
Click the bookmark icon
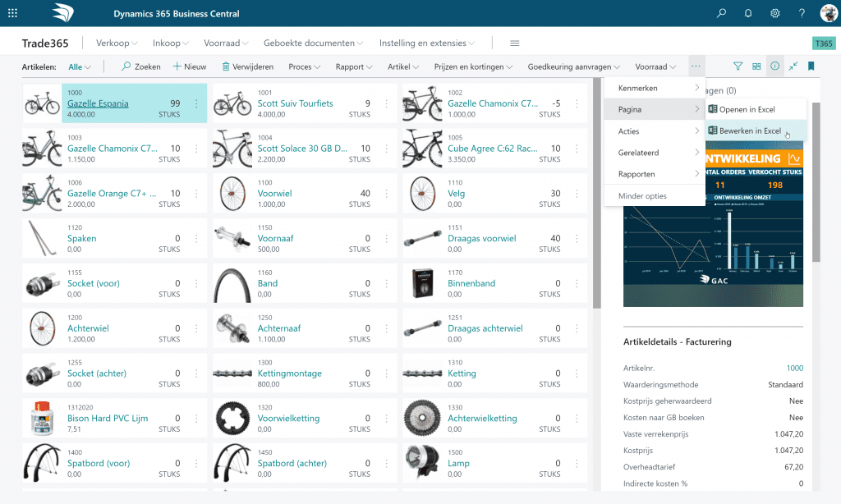[x=811, y=66]
